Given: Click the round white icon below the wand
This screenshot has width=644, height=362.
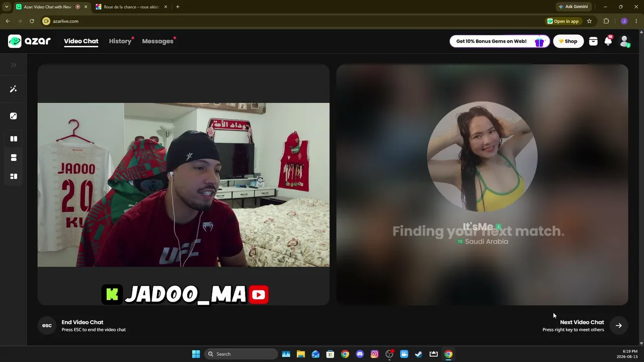Looking at the screenshot, I should point(14,116).
